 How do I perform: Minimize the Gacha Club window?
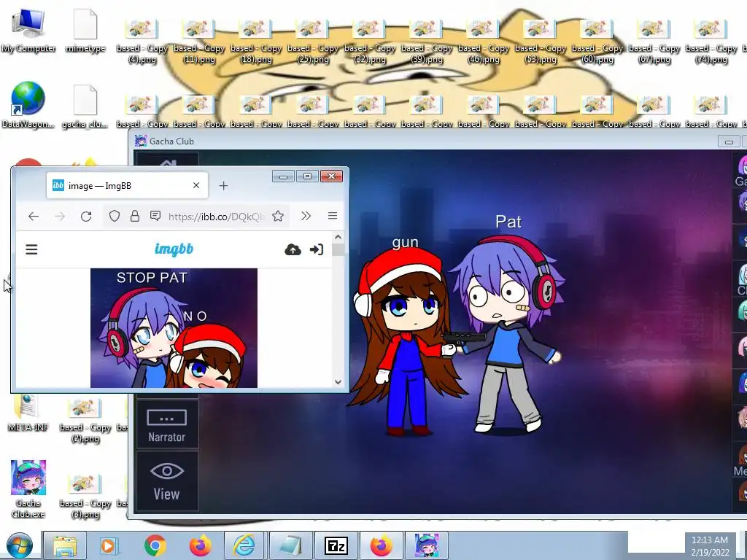click(729, 141)
